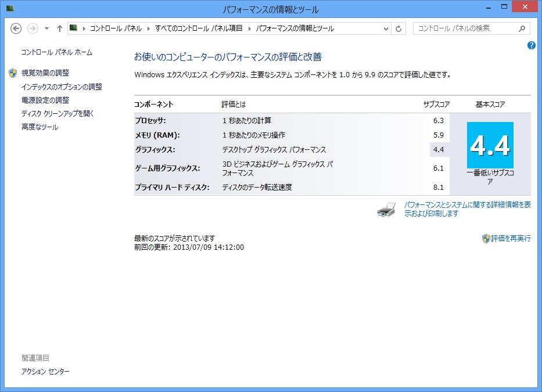Open the recent locations dropdown arrow

coord(46,28)
